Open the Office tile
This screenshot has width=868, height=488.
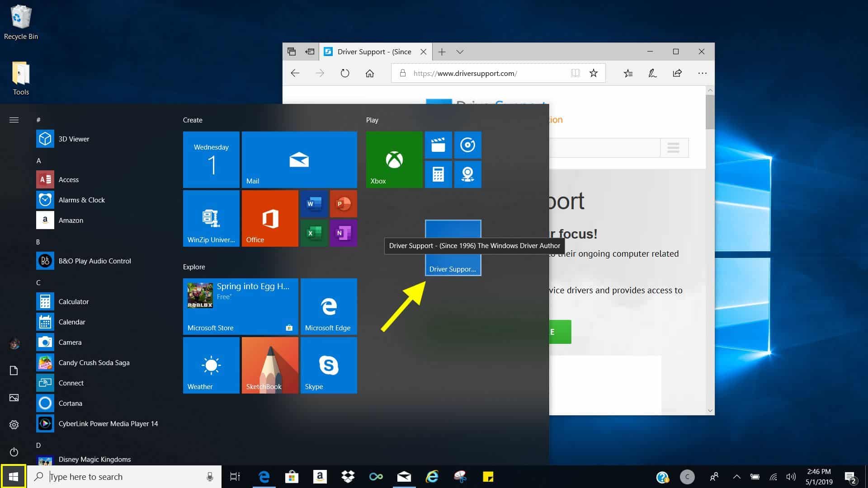click(270, 218)
